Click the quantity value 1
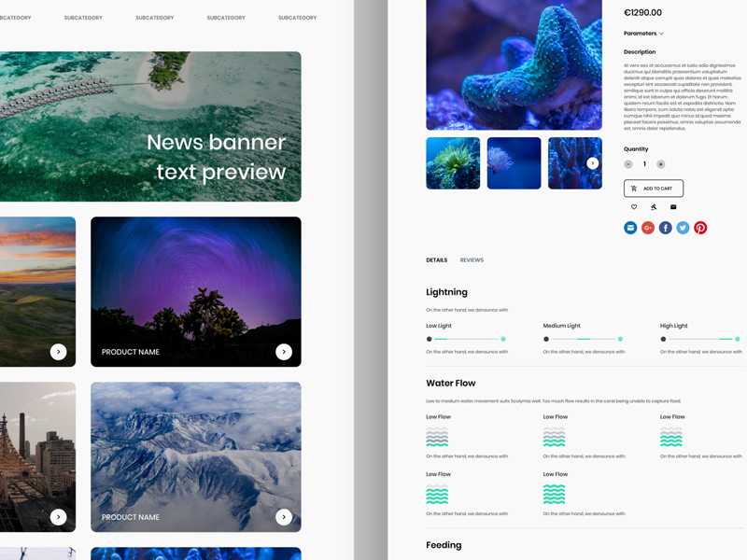The width and height of the screenshot is (747, 560). (644, 164)
